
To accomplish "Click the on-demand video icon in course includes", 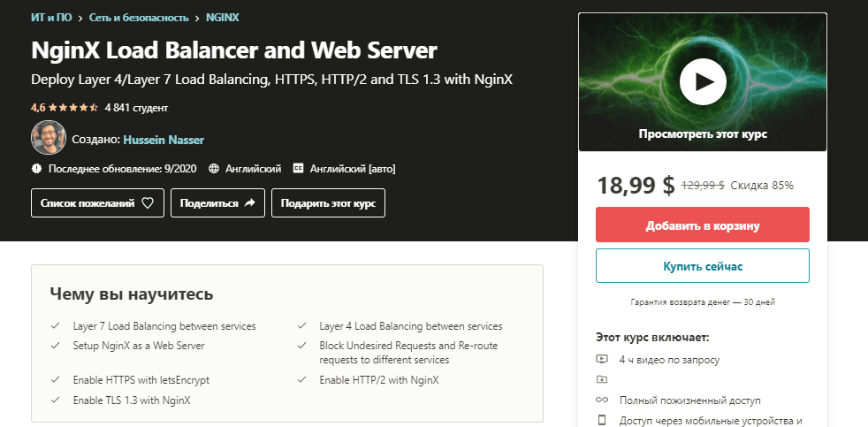I will (x=602, y=360).
